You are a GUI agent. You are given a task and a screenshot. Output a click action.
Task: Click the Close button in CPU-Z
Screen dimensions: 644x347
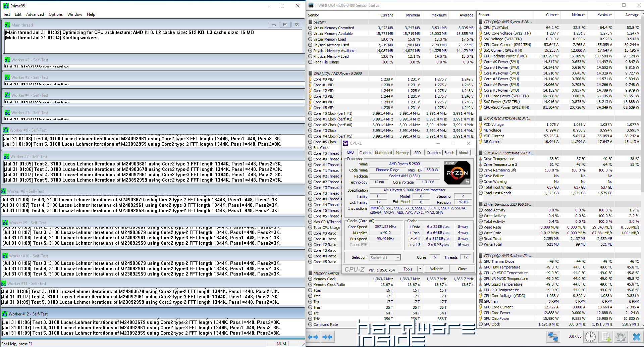pos(462,269)
